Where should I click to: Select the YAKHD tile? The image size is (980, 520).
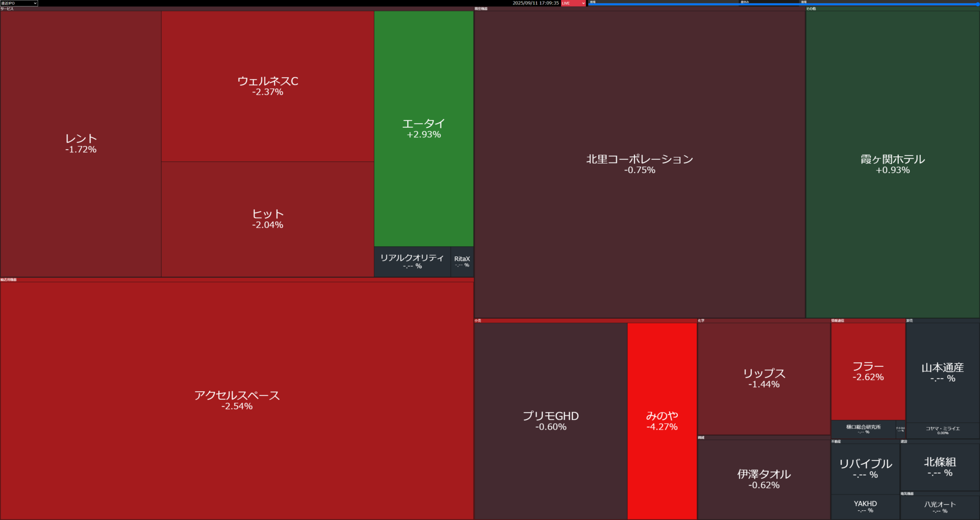pyautogui.click(x=865, y=507)
